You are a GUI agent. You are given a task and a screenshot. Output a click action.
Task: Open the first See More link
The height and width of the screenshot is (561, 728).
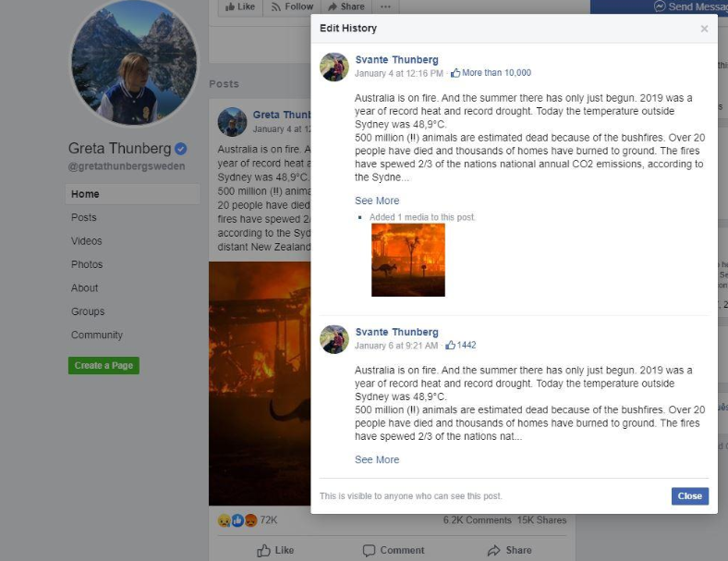[377, 201]
